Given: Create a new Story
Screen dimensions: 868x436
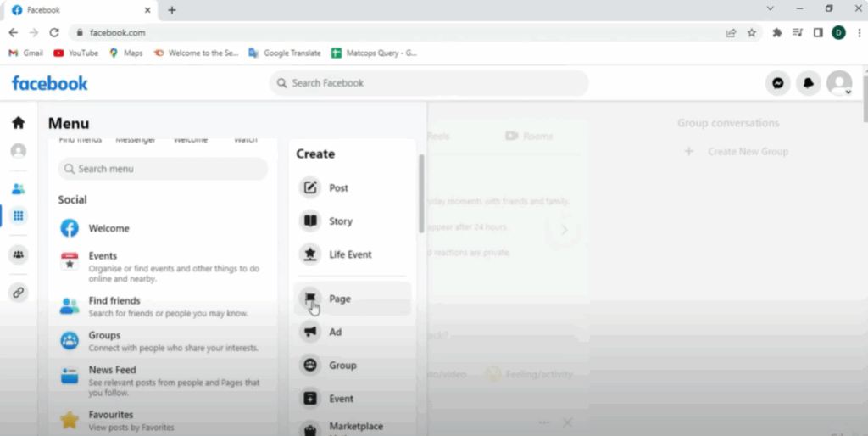Looking at the screenshot, I should [x=352, y=221].
